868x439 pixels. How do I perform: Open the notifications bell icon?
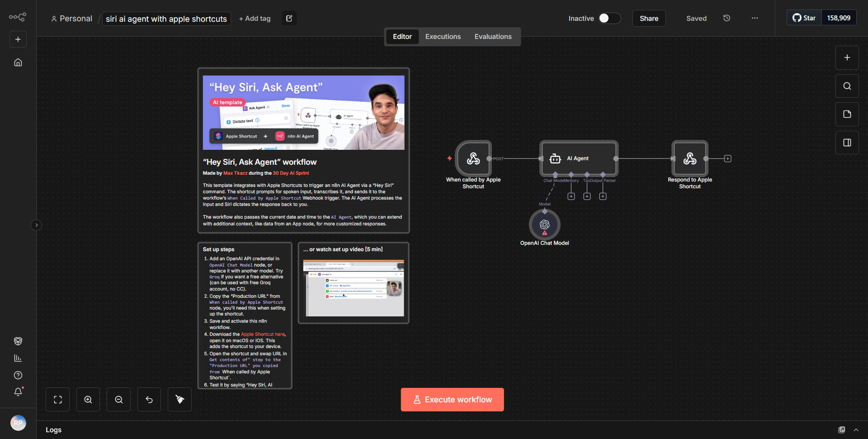18,392
